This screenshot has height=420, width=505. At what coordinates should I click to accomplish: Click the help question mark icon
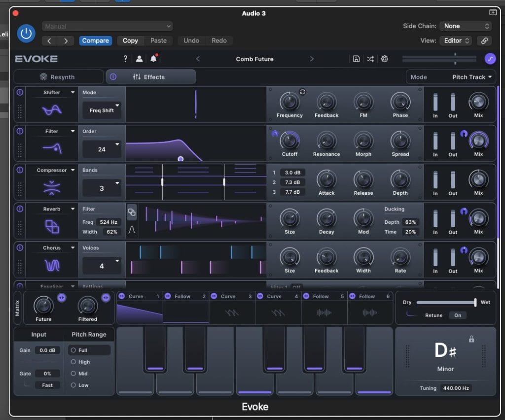pyautogui.click(x=125, y=59)
